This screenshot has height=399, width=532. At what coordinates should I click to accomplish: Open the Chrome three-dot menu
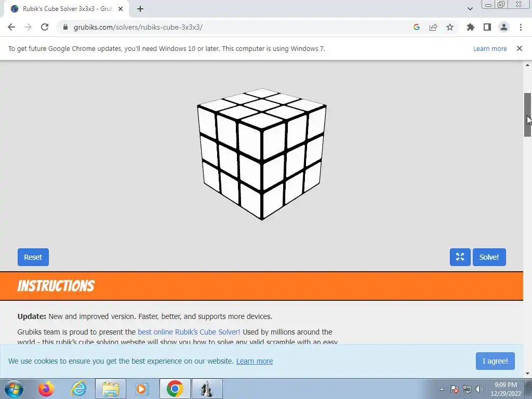(521, 27)
